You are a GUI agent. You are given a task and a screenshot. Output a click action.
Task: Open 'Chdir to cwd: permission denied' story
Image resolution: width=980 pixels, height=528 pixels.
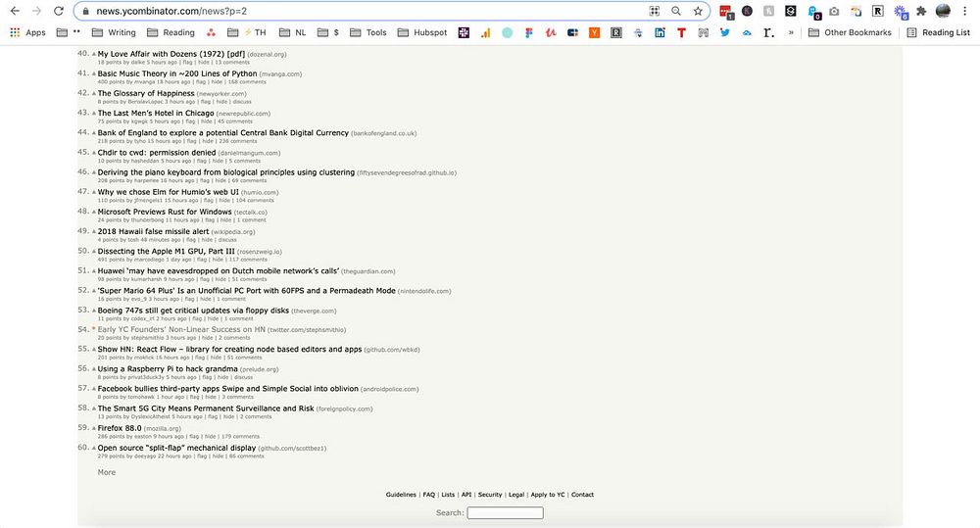(x=156, y=153)
